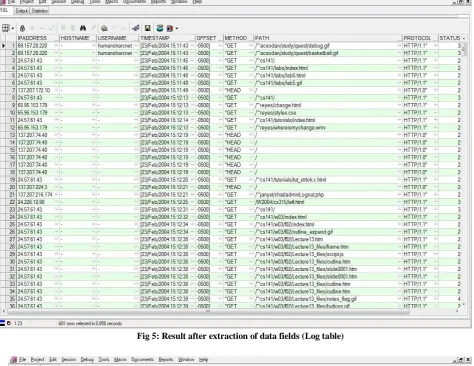Click the IPADDRESS column header
474x366 pixels.
(38, 38)
